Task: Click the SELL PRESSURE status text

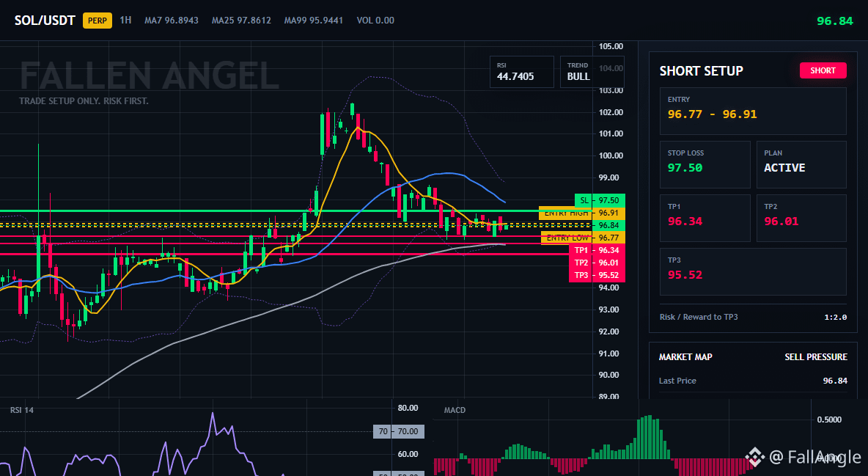Action: pyautogui.click(x=816, y=357)
